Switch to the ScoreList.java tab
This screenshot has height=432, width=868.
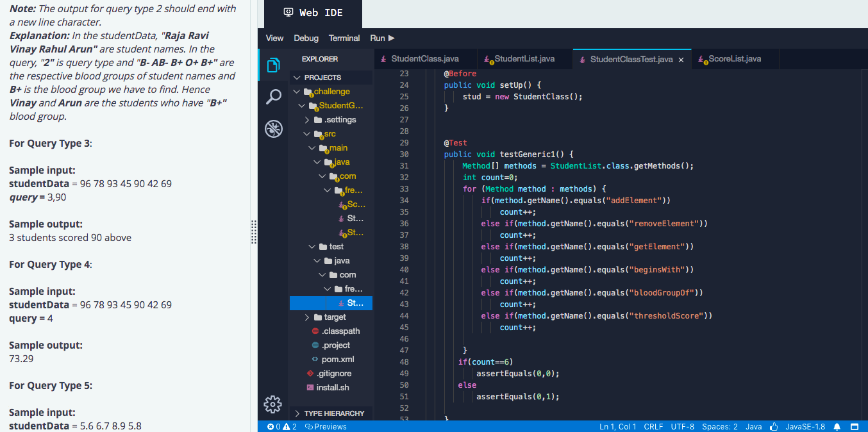click(734, 58)
